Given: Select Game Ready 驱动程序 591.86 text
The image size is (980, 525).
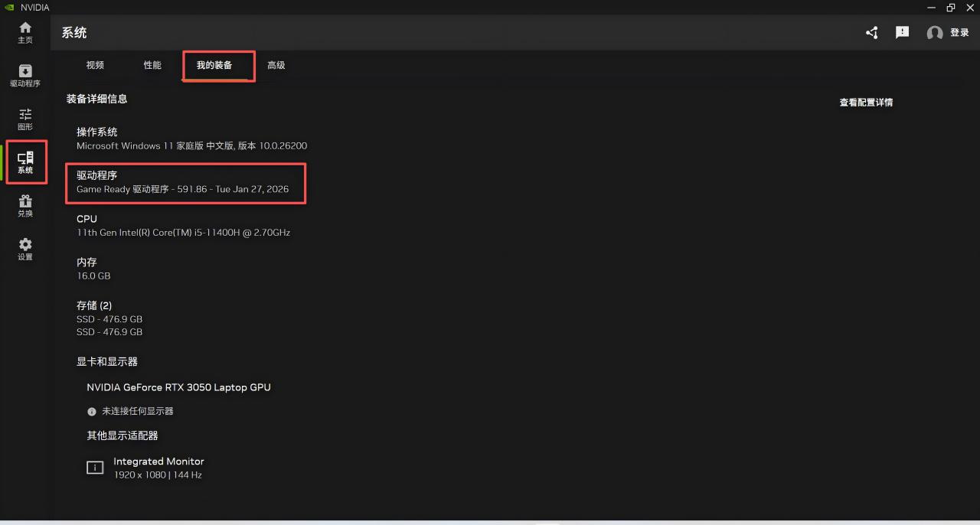Looking at the screenshot, I should (183, 189).
